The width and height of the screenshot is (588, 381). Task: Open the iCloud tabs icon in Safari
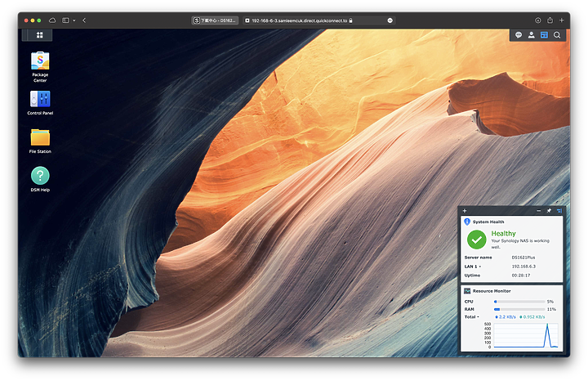tap(52, 20)
